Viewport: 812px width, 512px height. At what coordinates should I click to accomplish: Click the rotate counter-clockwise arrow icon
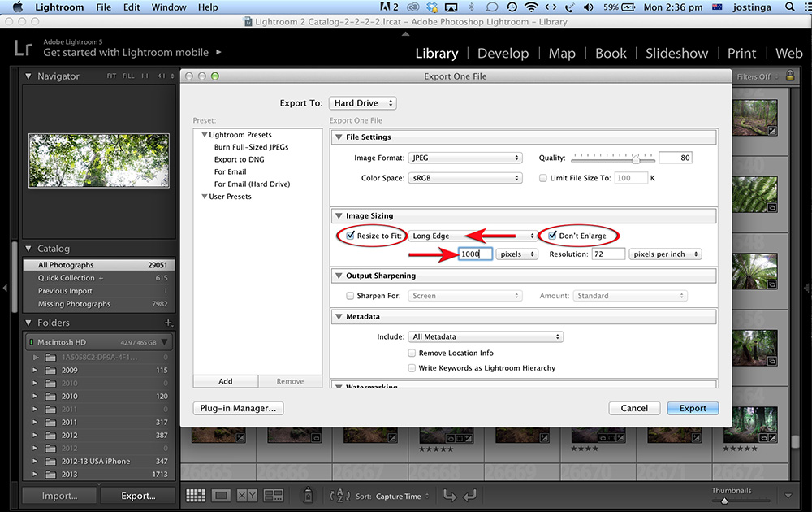coord(448,495)
